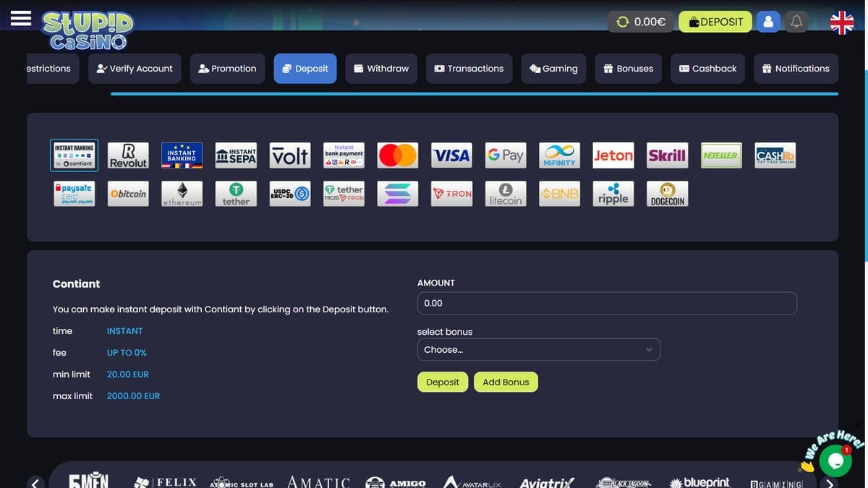Select VISA payment method
The width and height of the screenshot is (868, 488).
point(451,155)
